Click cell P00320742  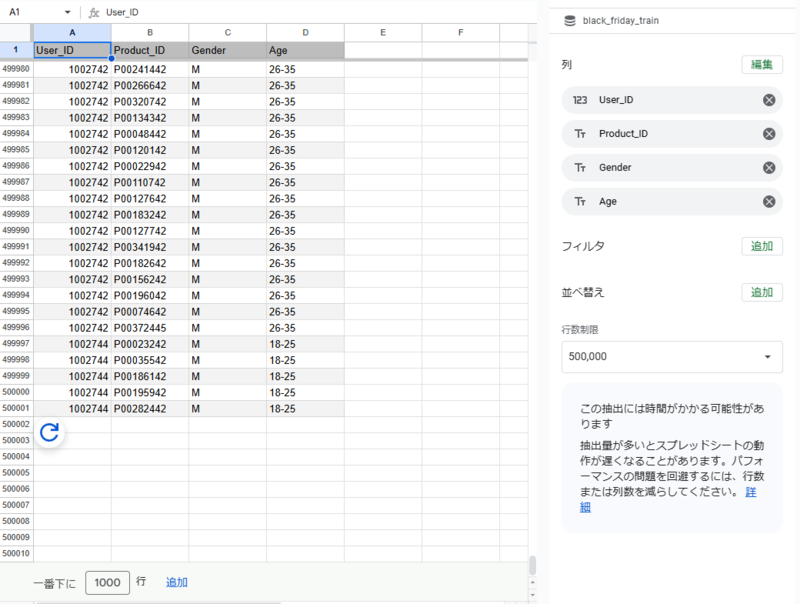pos(150,102)
